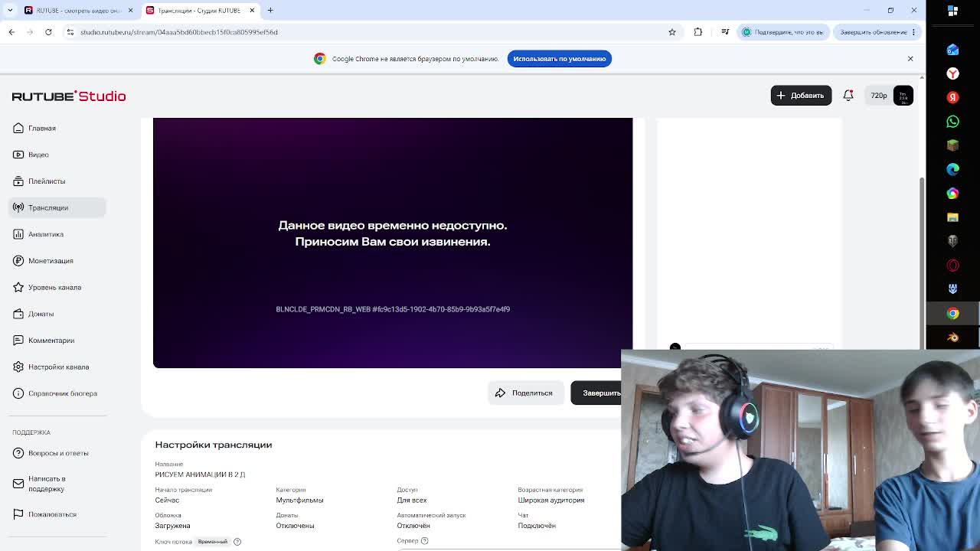
Task: Open the media control icon
Action: pos(725,32)
